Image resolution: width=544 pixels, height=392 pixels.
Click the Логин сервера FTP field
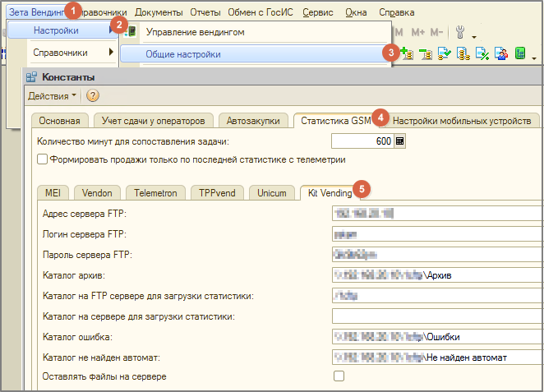(x=438, y=234)
